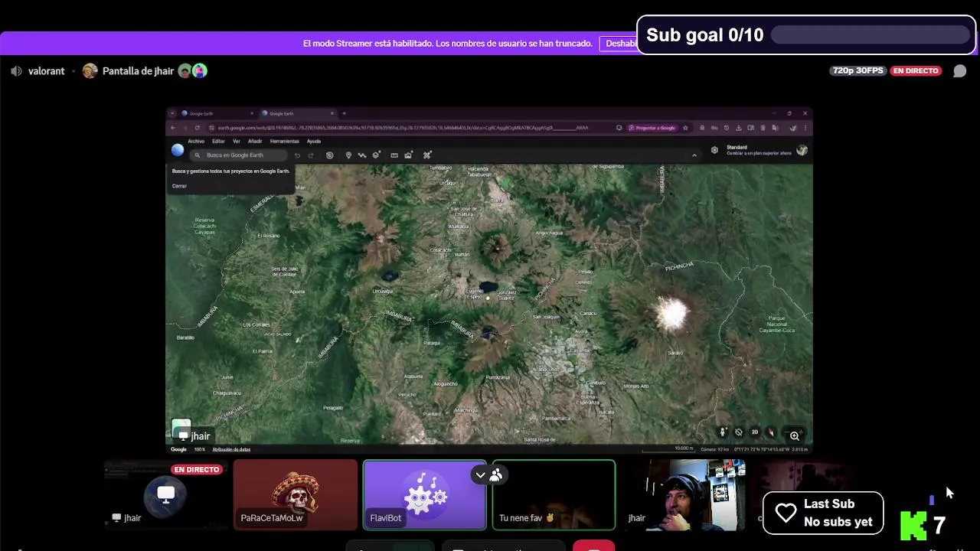Click the white snowcapped peak on the map
The height and width of the screenshot is (551, 980).
tap(672, 313)
